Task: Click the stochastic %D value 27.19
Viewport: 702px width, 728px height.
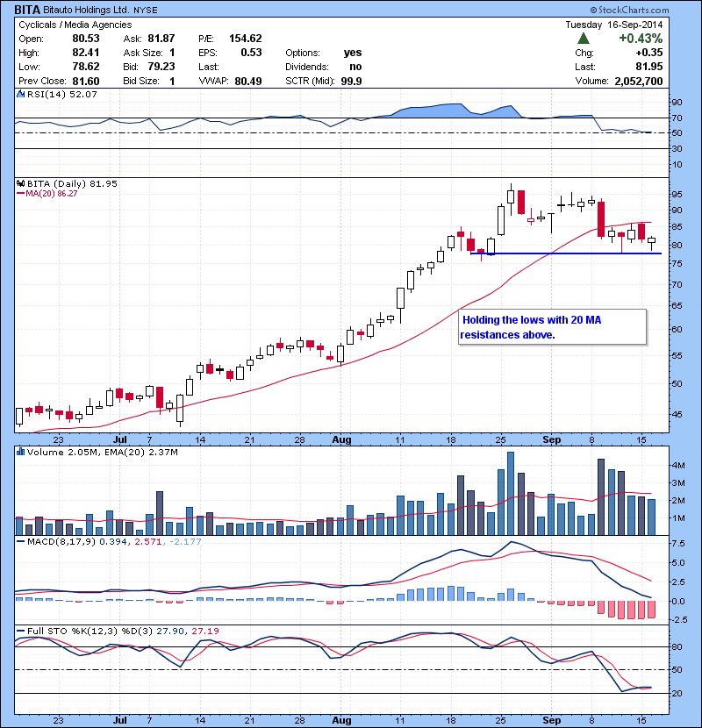Action: [204, 631]
